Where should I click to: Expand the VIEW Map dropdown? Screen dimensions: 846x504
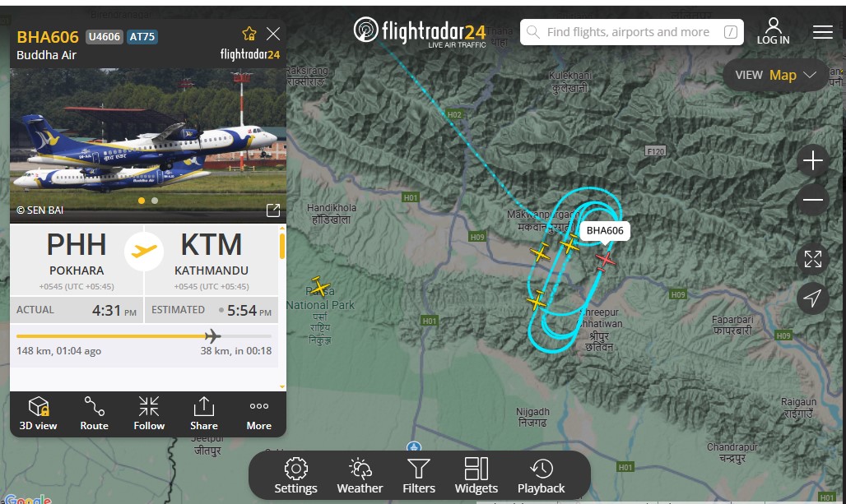pos(775,75)
